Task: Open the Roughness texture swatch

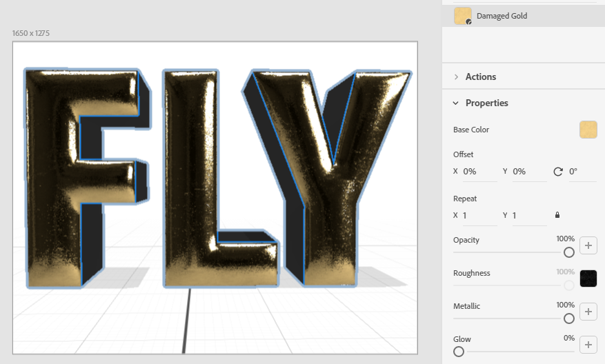Action: (x=588, y=279)
